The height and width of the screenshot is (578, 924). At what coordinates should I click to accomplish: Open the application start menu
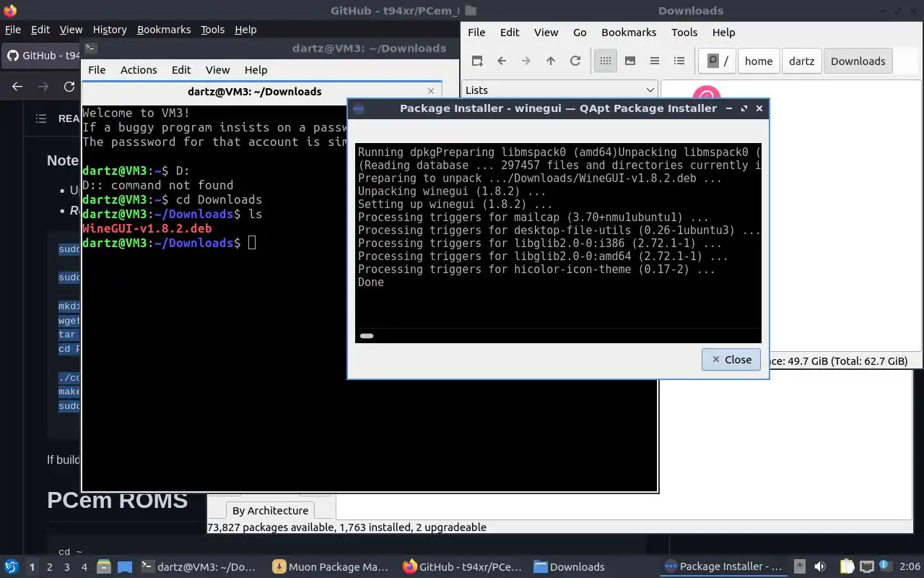coord(11,566)
